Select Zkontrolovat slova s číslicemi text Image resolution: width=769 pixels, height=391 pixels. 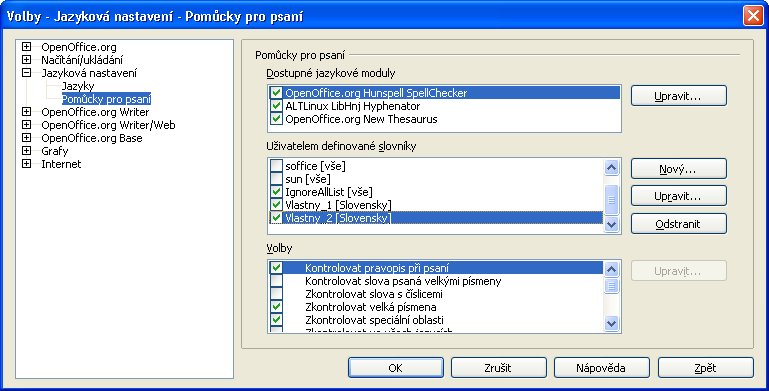click(374, 294)
